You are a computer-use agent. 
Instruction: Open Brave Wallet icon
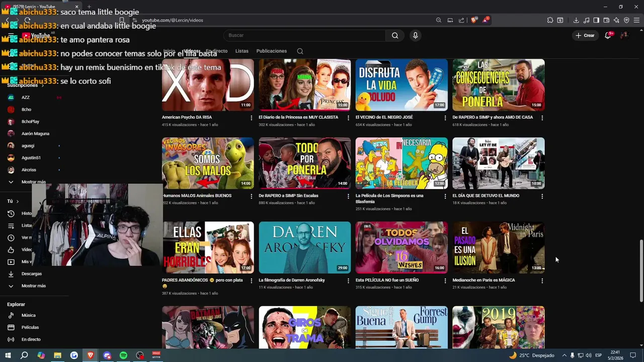click(606, 20)
